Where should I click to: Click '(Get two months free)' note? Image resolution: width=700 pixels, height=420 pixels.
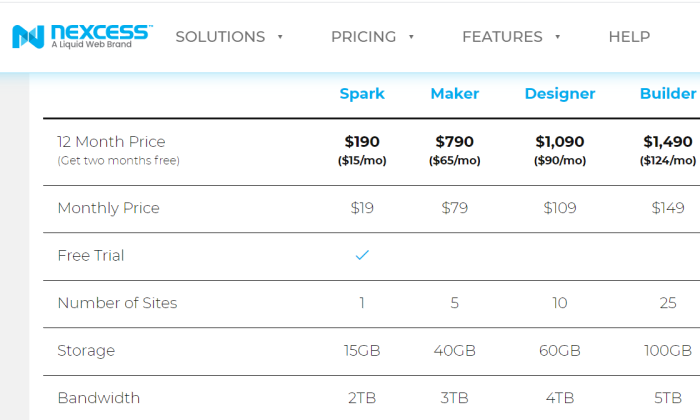tap(118, 161)
